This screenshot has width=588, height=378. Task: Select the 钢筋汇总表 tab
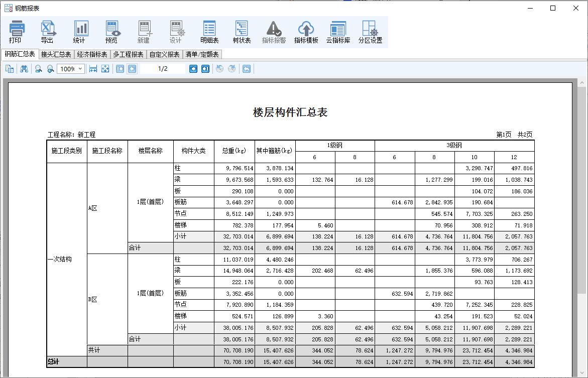click(x=20, y=54)
